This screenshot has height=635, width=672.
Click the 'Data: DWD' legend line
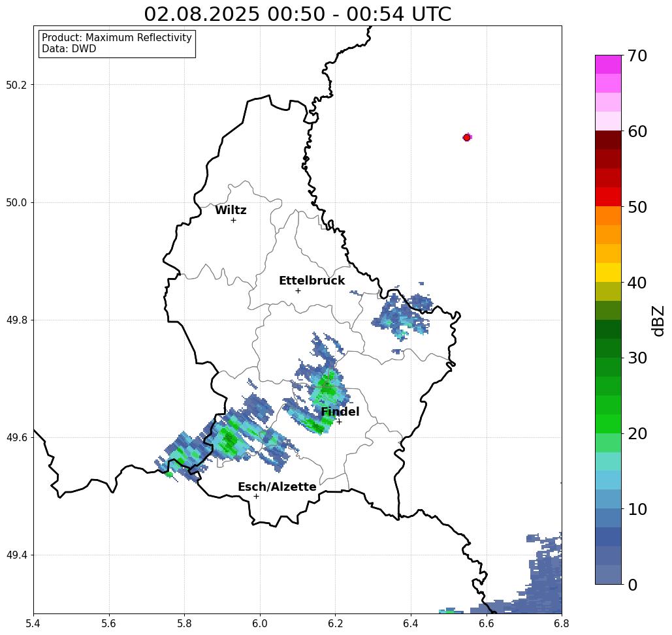69,49
